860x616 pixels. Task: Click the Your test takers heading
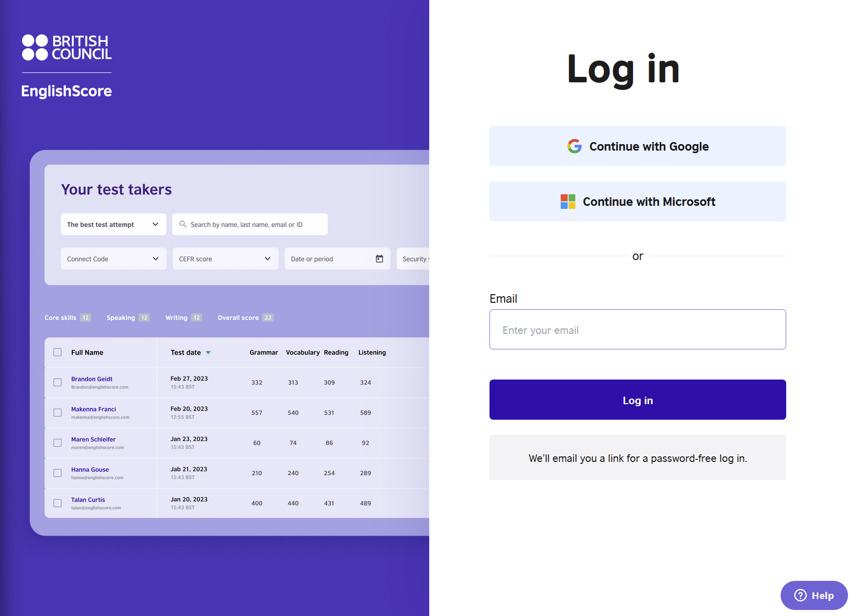[116, 189]
